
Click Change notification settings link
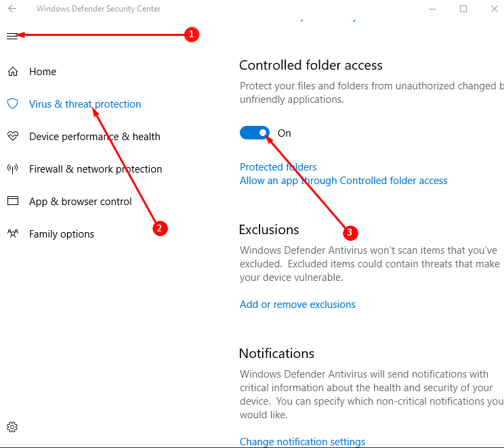302,442
